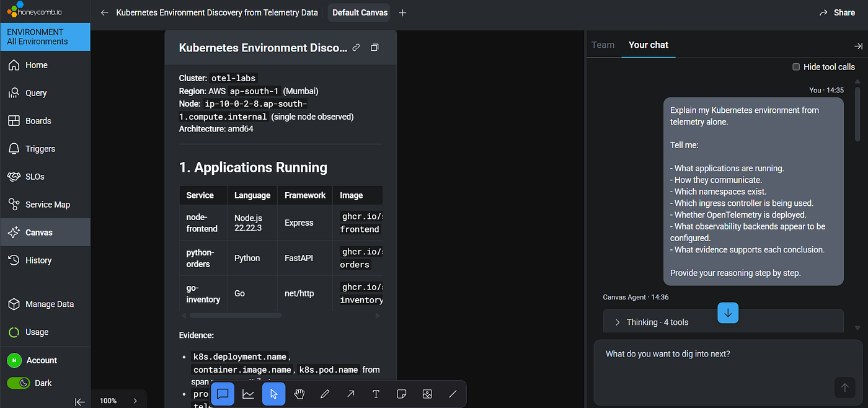The height and width of the screenshot is (408, 868).
Task: Click the Framework column header
Action: pyautogui.click(x=305, y=195)
